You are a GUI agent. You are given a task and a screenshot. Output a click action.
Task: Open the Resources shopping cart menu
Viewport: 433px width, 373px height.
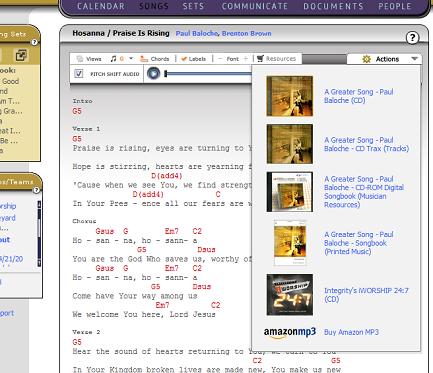[276, 59]
